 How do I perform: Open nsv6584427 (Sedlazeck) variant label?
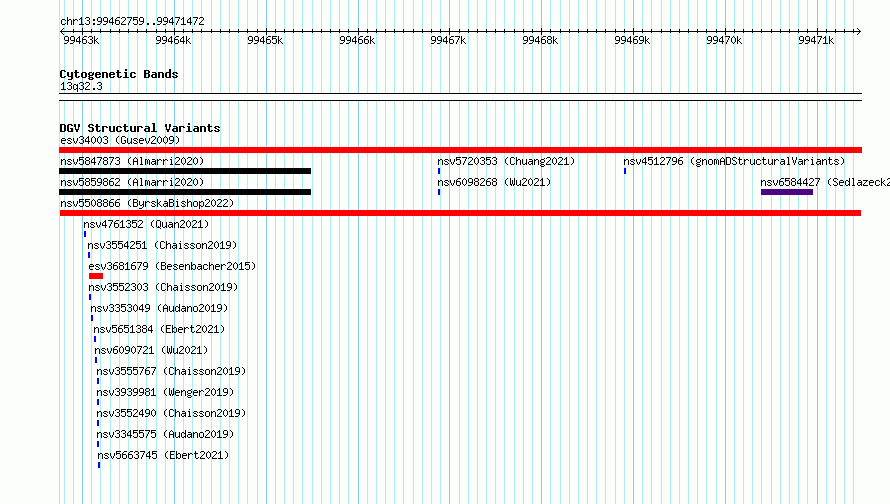pyautogui.click(x=825, y=182)
